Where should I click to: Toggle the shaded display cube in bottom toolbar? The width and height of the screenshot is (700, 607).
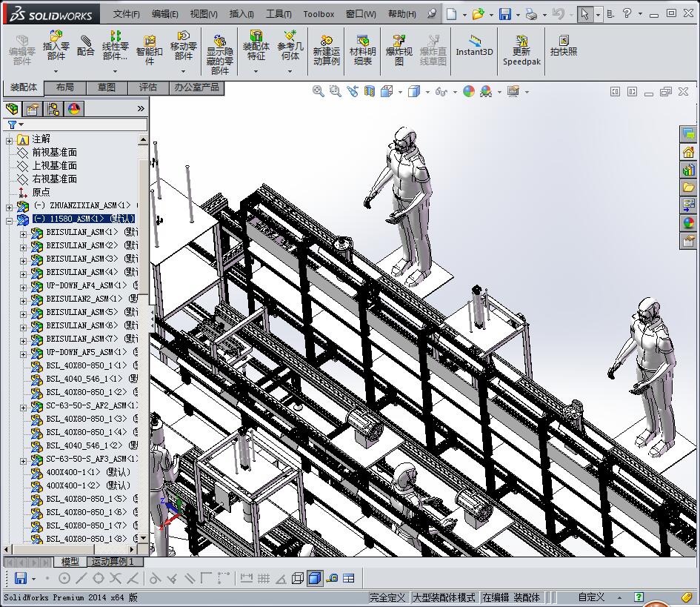pyautogui.click(x=314, y=578)
